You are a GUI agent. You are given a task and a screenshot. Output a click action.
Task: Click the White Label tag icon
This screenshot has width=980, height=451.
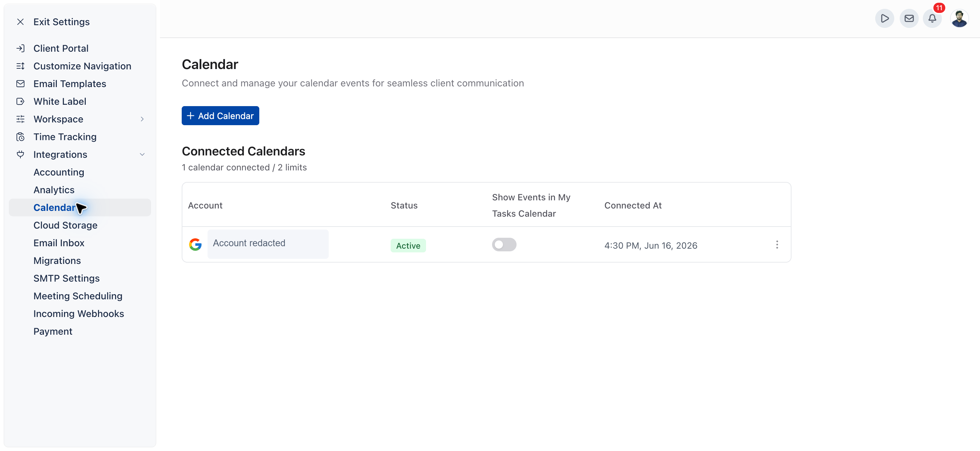pyautogui.click(x=20, y=102)
